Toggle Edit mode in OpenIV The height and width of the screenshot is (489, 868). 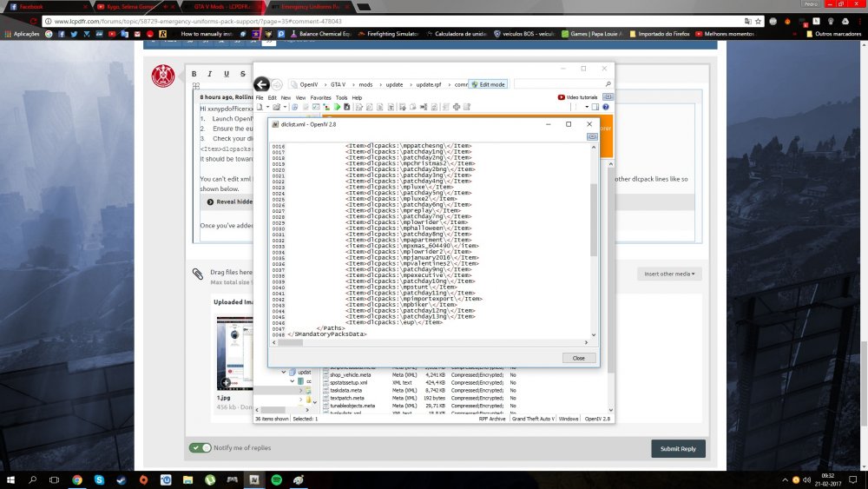488,84
